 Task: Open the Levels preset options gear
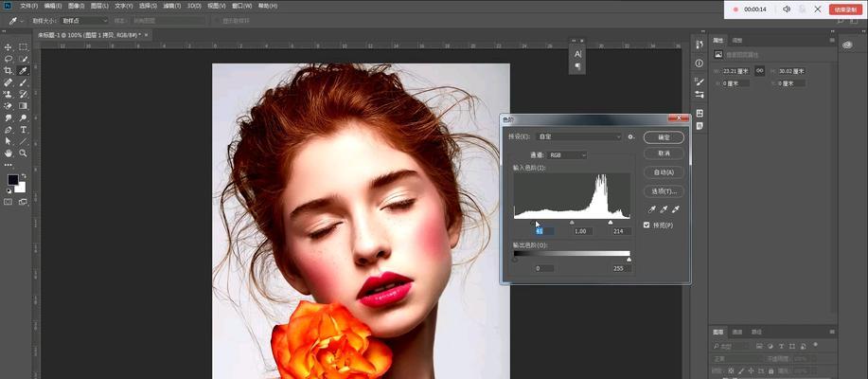click(x=631, y=136)
